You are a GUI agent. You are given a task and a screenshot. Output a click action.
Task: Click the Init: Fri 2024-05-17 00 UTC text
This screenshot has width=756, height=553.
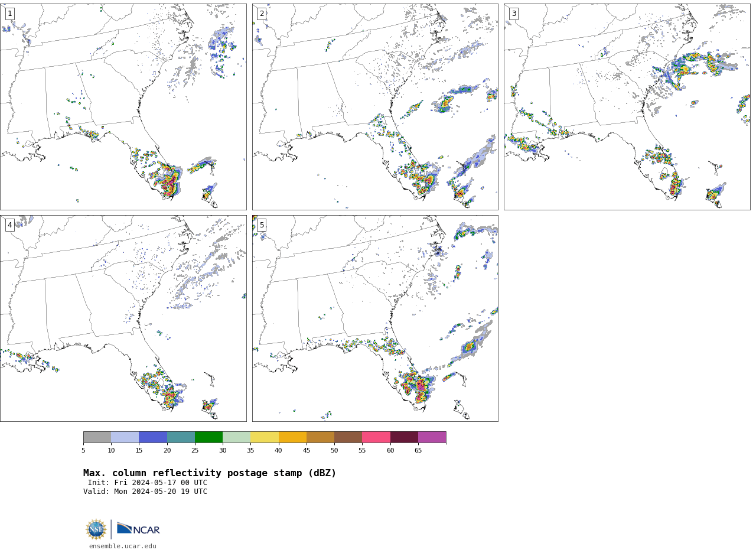pyautogui.click(x=148, y=483)
